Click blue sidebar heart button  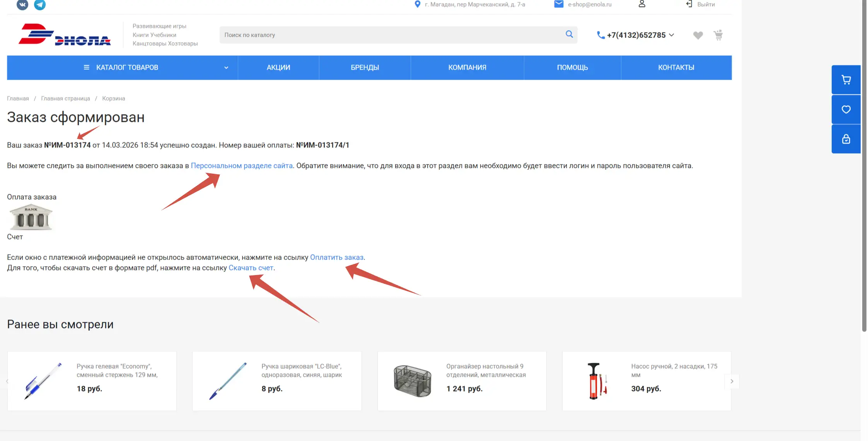846,109
